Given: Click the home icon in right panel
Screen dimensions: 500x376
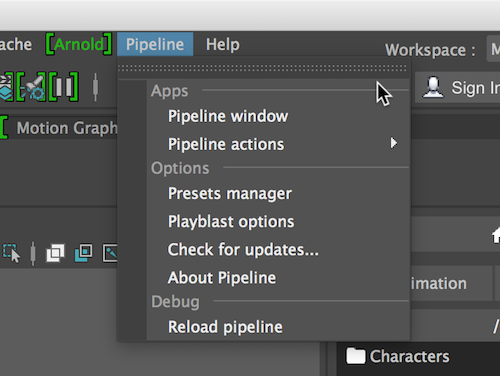Looking at the screenshot, I should [496, 235].
